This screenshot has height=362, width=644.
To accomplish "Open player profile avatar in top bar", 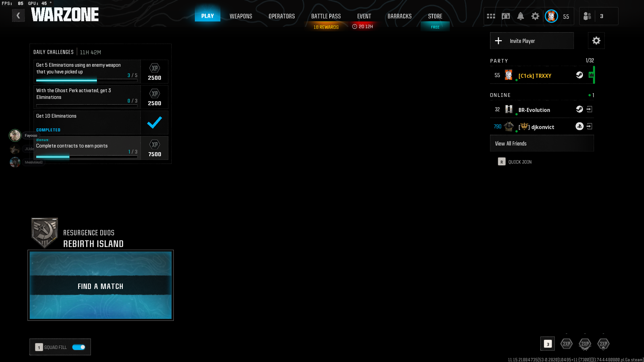I will tap(551, 16).
